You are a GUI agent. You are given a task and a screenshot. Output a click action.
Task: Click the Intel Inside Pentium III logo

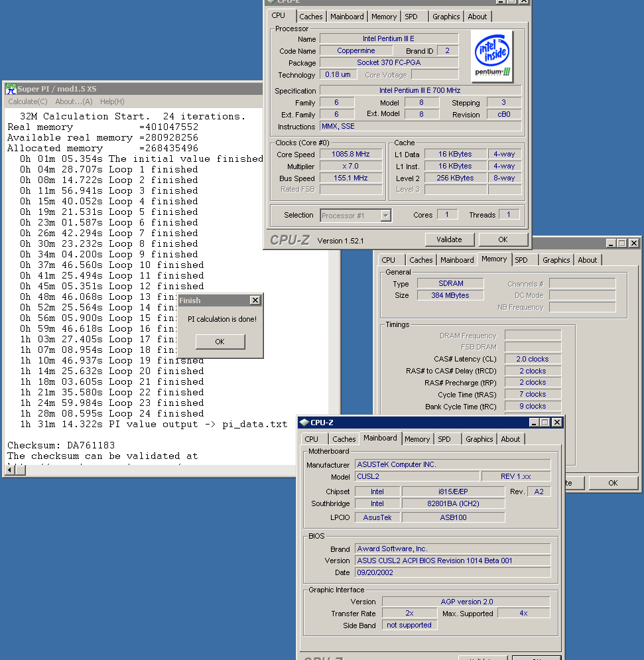pyautogui.click(x=493, y=56)
